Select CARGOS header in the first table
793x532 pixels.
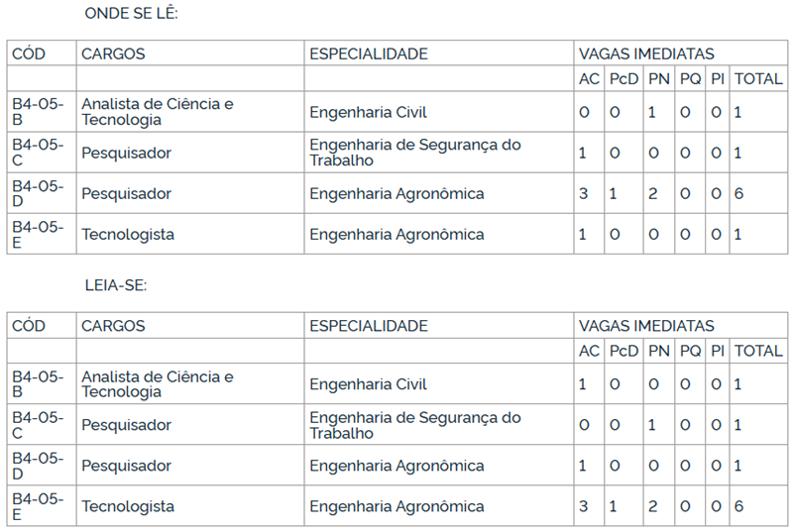[x=113, y=53]
